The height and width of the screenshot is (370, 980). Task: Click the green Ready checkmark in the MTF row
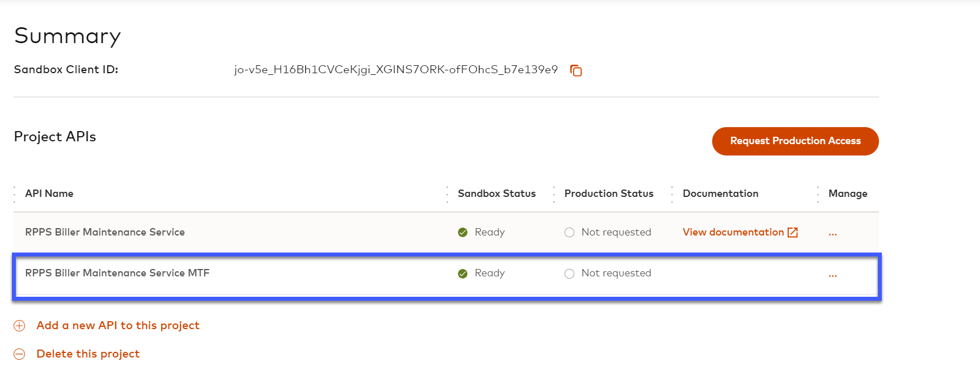coord(462,274)
